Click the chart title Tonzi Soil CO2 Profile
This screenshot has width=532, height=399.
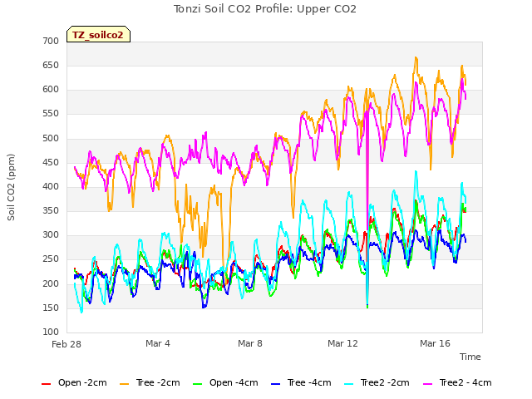click(265, 9)
